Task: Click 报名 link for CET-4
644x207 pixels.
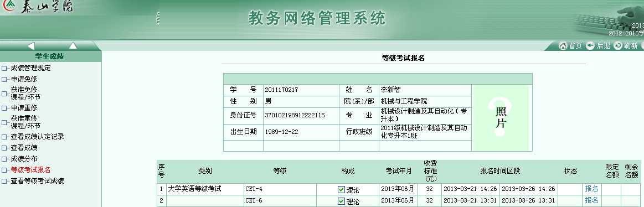Action: tap(591, 189)
